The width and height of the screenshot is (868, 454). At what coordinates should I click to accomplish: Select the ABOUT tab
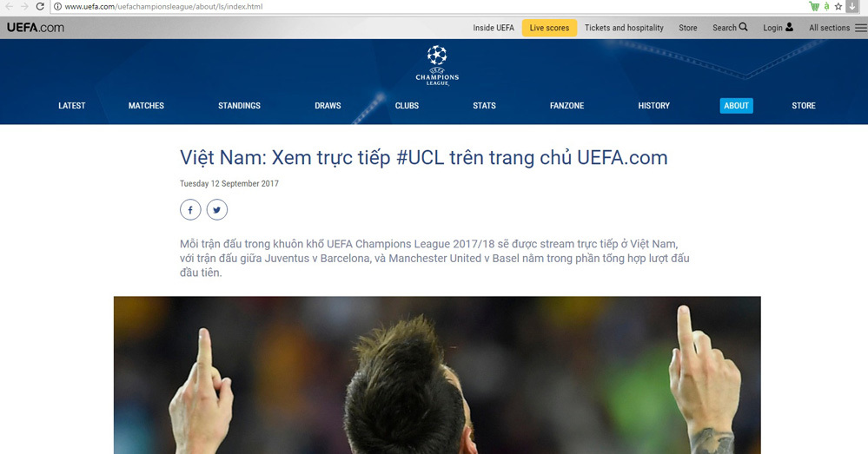(x=736, y=106)
